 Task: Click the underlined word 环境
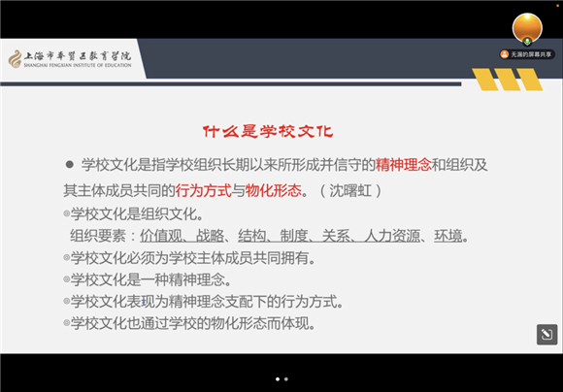[x=447, y=236]
